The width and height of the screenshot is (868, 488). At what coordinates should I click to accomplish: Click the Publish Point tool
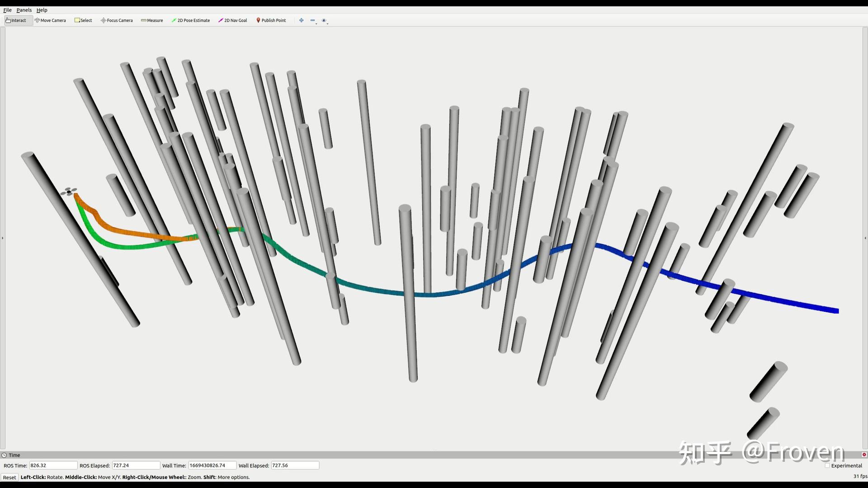point(271,20)
